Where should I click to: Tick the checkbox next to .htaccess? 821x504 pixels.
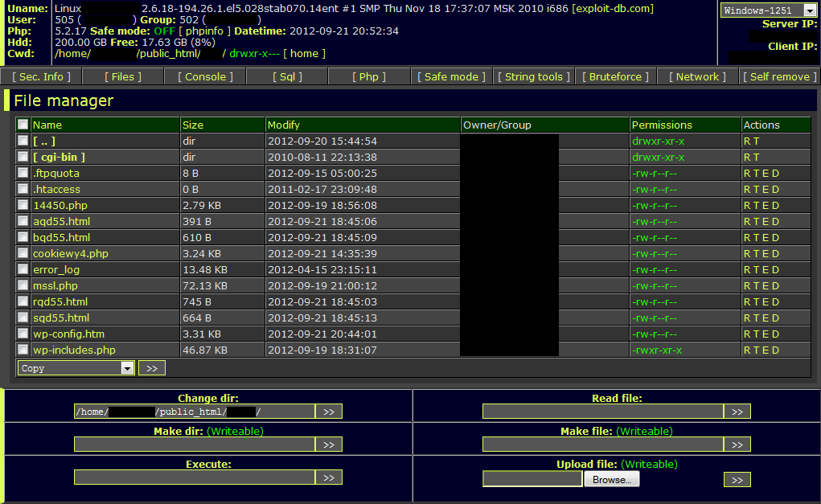point(23,189)
